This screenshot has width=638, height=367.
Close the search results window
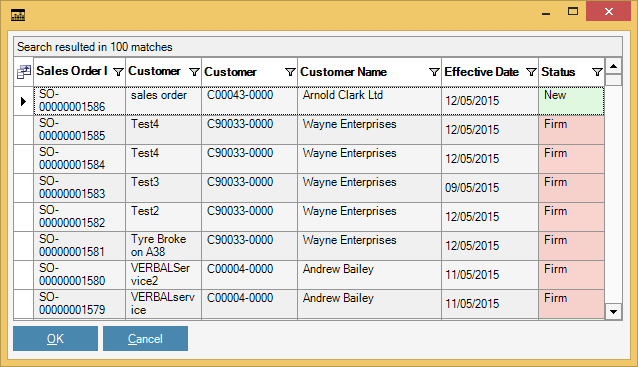[608, 11]
